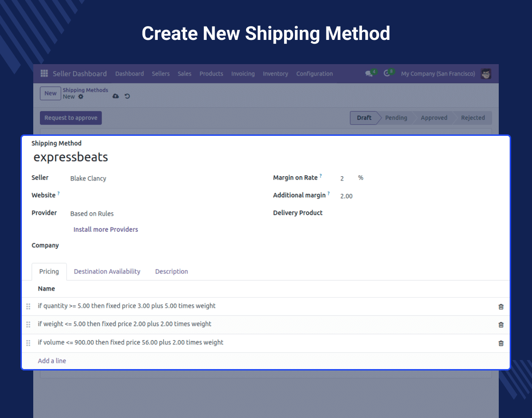Delete the weight <= 5.00 rule

tap(501, 325)
